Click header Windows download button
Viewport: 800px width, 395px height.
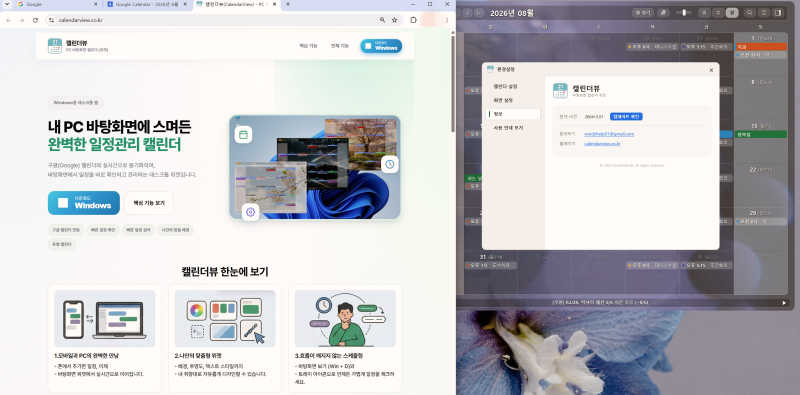pyautogui.click(x=381, y=46)
